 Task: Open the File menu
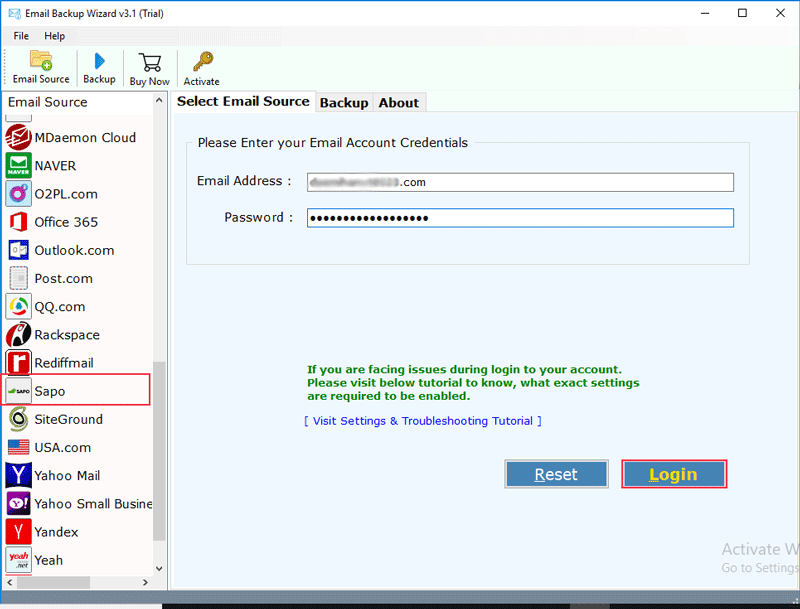pyautogui.click(x=21, y=36)
